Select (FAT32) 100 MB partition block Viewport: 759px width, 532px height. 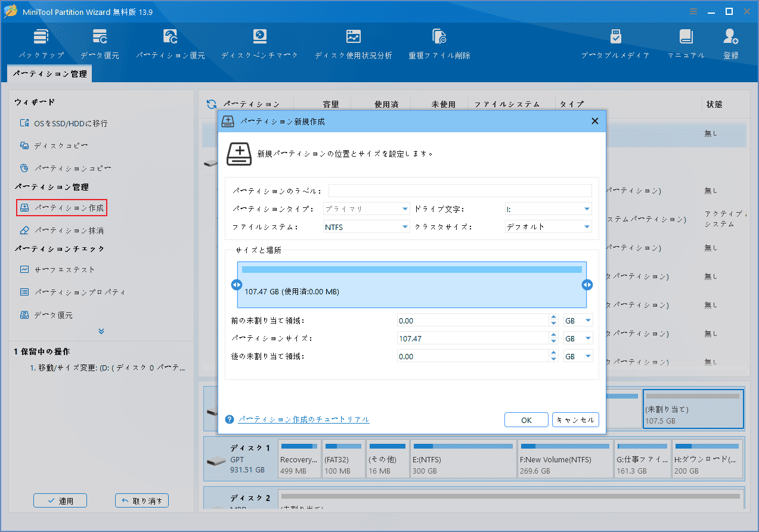(x=343, y=459)
